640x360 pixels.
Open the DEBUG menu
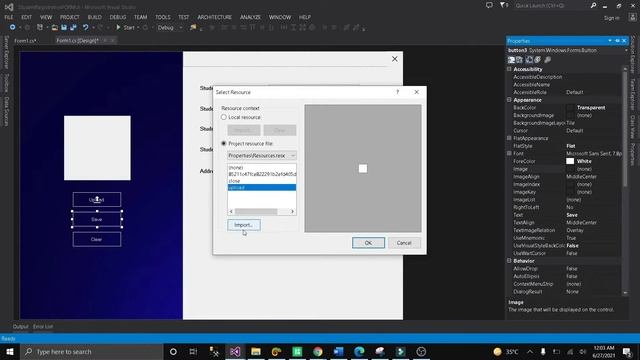118,17
